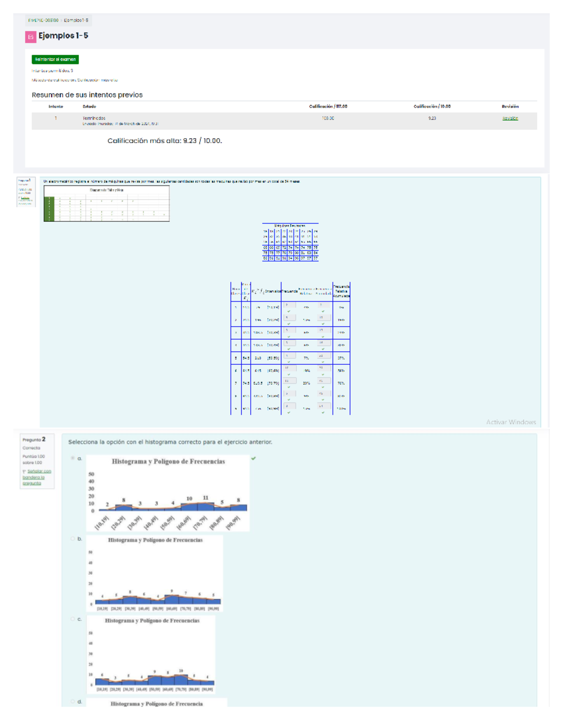Open the Revisión link for attempt 1

(510, 118)
